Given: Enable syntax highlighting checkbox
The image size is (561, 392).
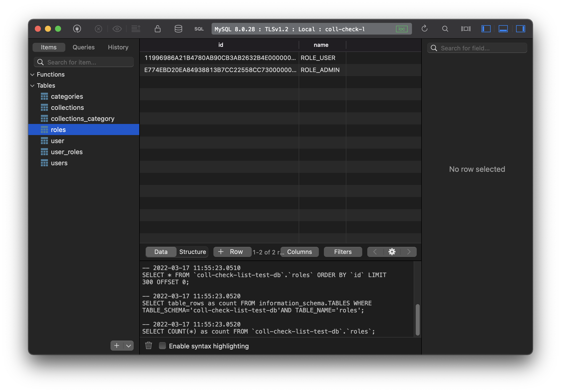Looking at the screenshot, I should tap(162, 346).
